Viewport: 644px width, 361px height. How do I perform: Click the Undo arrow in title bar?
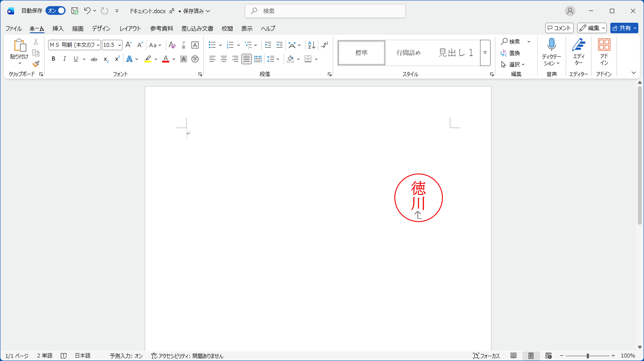point(87,11)
